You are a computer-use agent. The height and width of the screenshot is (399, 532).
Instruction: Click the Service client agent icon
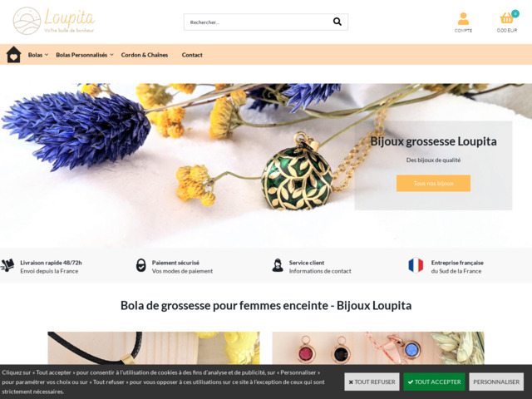click(278, 265)
